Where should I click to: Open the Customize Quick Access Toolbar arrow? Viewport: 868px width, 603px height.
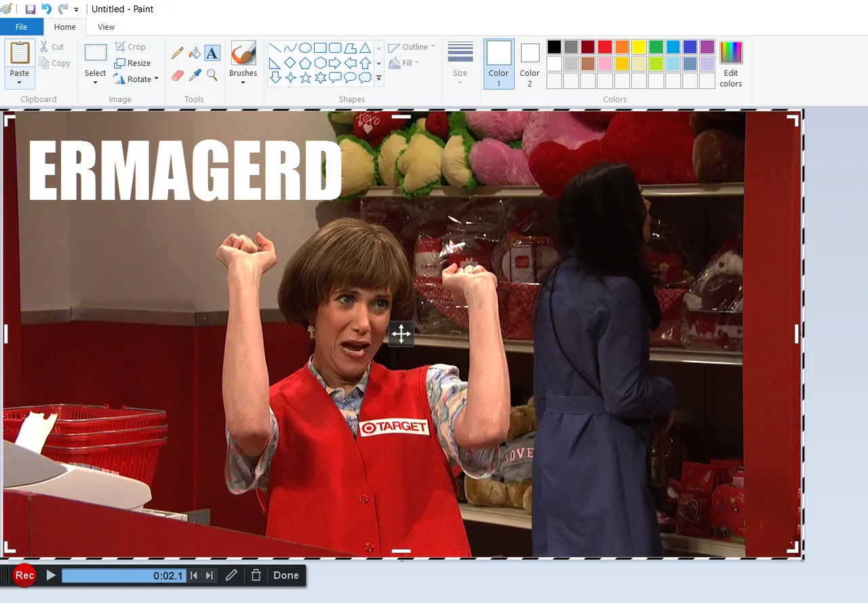click(76, 9)
